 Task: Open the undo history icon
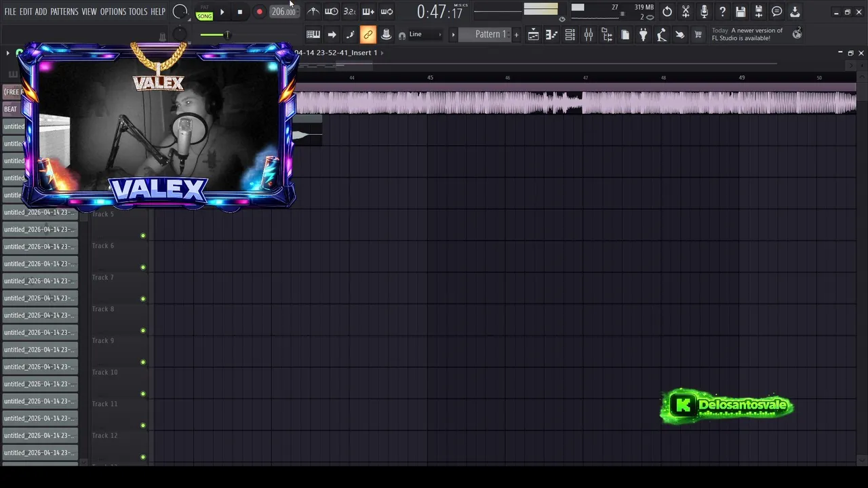click(667, 12)
